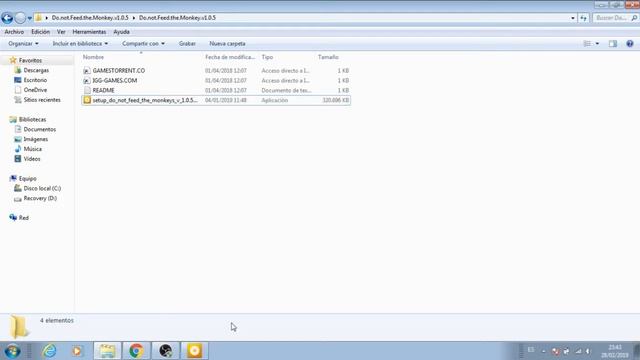Click File Explorer taskbar icon
The height and width of the screenshot is (360, 640).
click(107, 351)
